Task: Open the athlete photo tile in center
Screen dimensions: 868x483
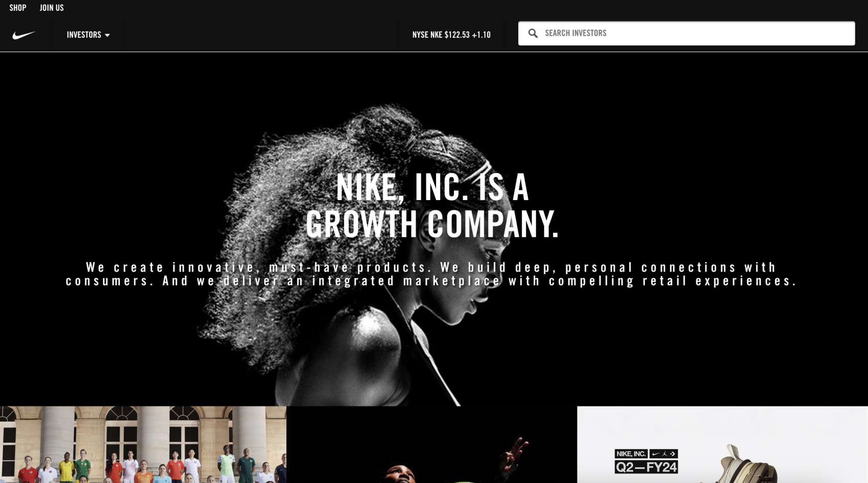Action: (x=432, y=445)
